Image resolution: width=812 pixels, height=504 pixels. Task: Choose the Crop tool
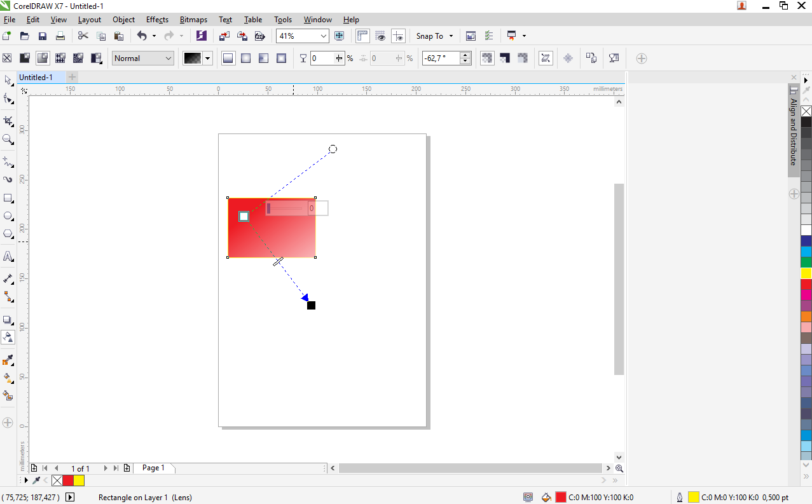pos(8,121)
